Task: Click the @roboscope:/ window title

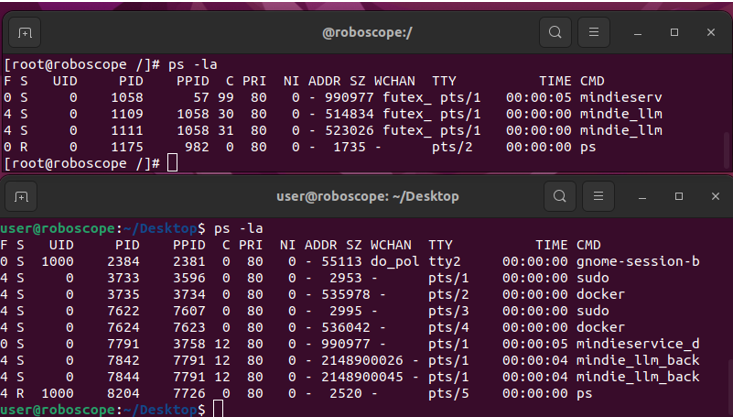Action: 361,33
